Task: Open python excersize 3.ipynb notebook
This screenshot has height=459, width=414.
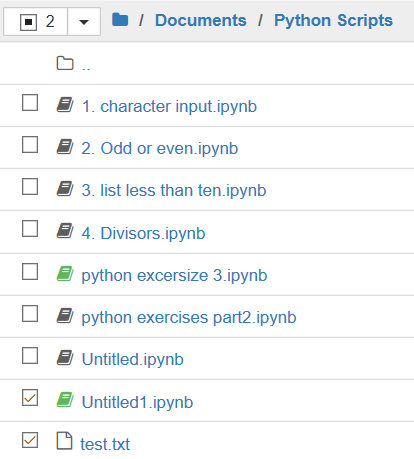Action: (174, 276)
